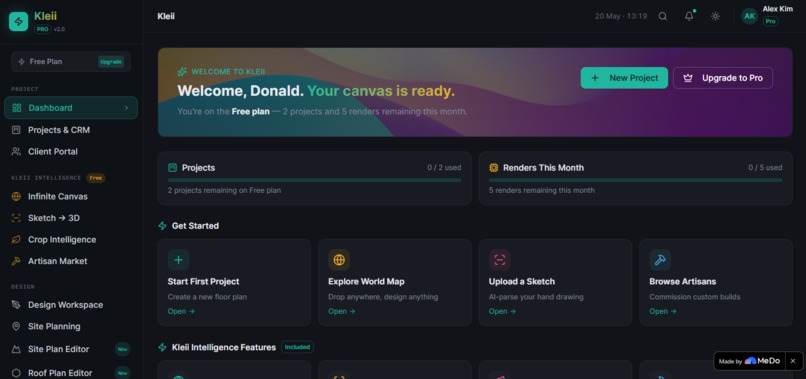The image size is (806, 379).
Task: Click the Free badge beside Kleii Intelligence
Action: coord(96,178)
